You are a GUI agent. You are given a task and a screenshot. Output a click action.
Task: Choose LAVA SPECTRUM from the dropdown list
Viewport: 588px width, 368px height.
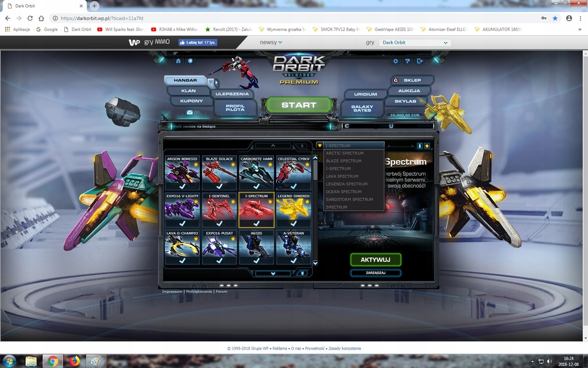[x=354, y=176]
